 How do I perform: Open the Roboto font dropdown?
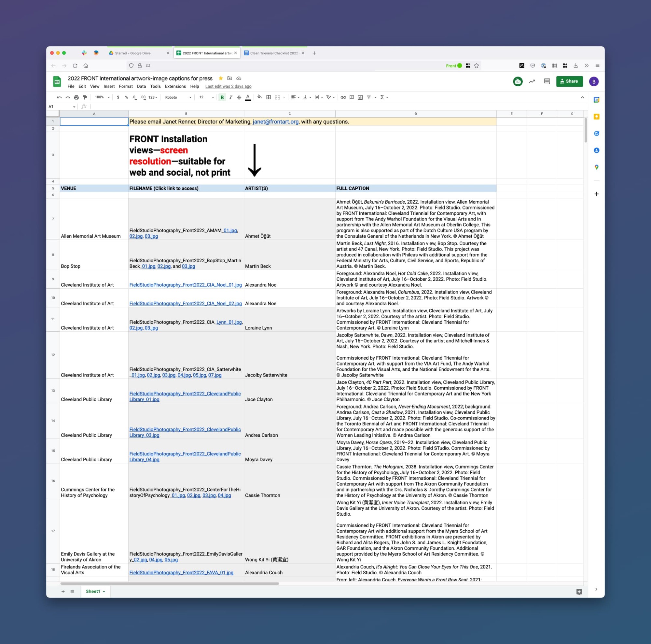coord(178,97)
